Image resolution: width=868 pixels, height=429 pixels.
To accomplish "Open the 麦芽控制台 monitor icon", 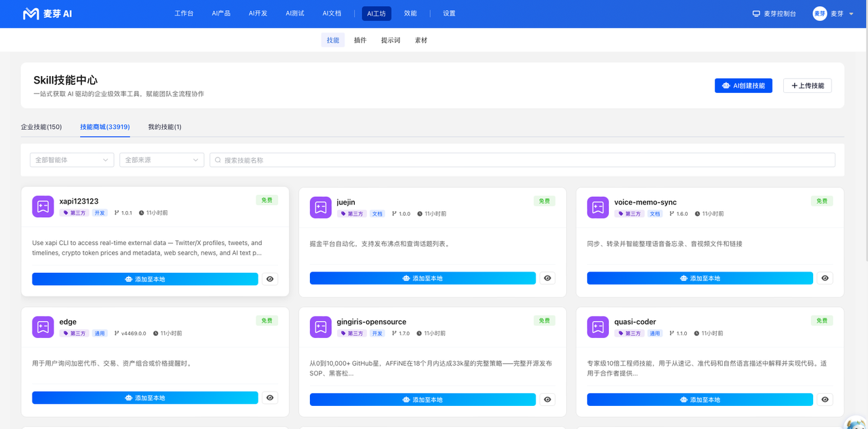I will pyautogui.click(x=756, y=14).
